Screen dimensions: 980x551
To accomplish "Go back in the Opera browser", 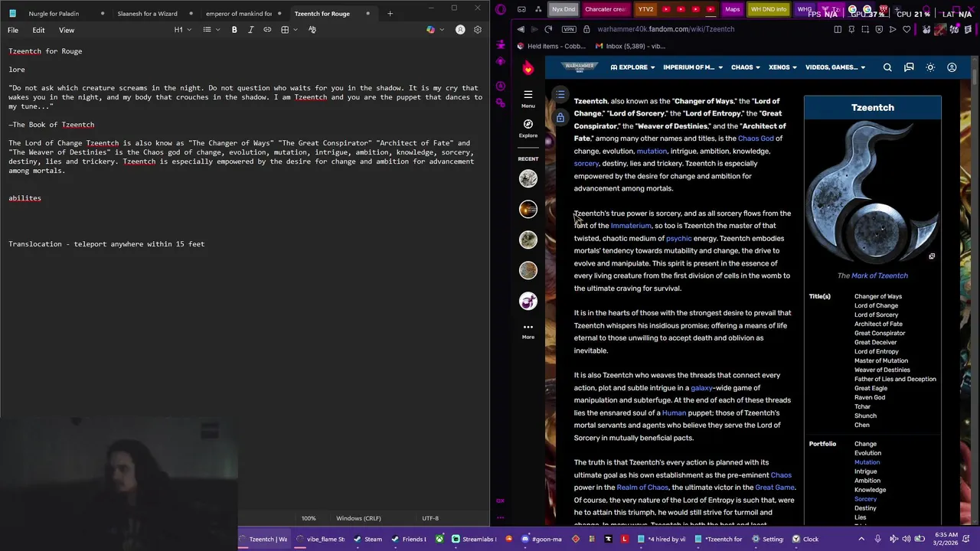I will (x=521, y=29).
